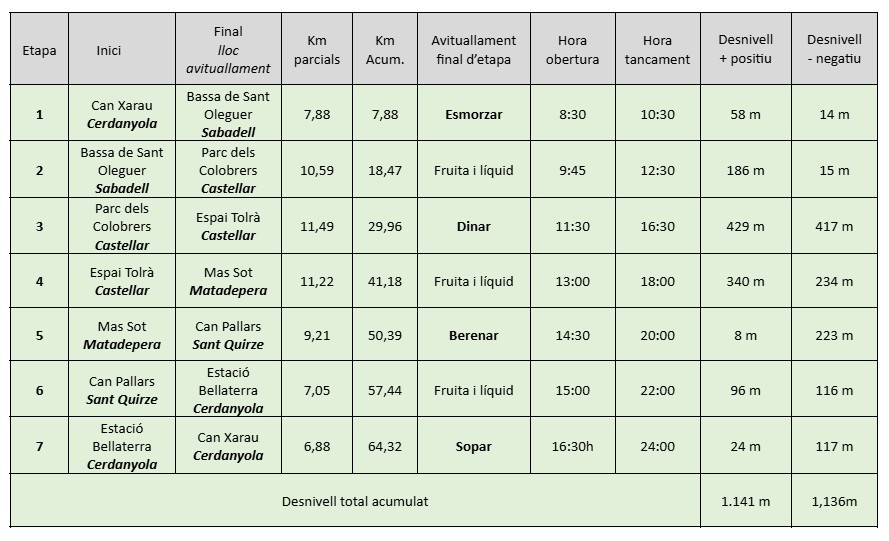Click the 1.141 m total cell
889x541 pixels.
coord(745,500)
